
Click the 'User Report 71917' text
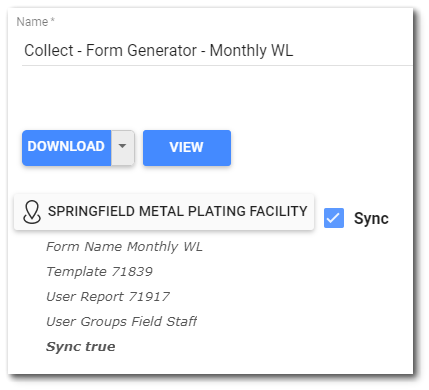coord(108,297)
